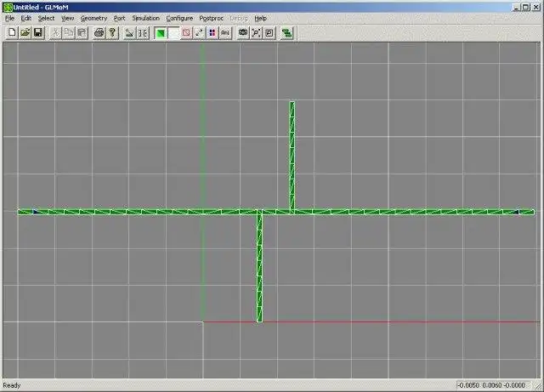The width and height of the screenshot is (544, 392).
Task: Open the Geometry menu
Action: tap(93, 18)
